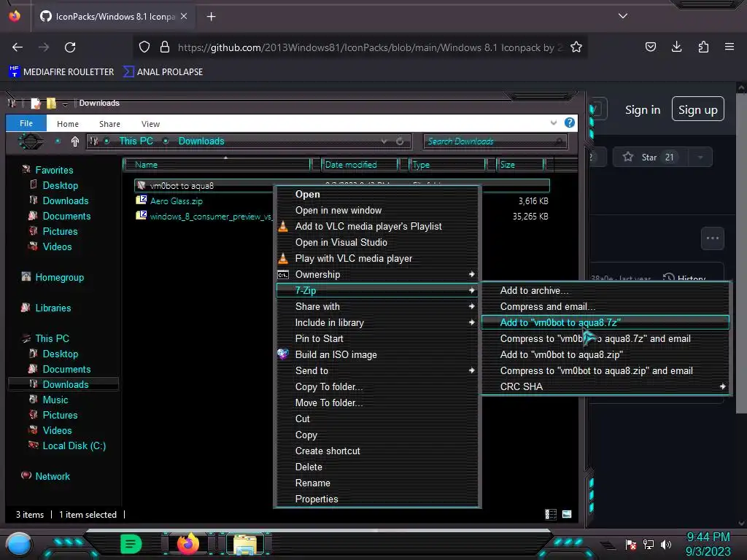Viewport: 747px width, 560px height.
Task: Switch to the Share ribbon tab
Action: [x=109, y=124]
